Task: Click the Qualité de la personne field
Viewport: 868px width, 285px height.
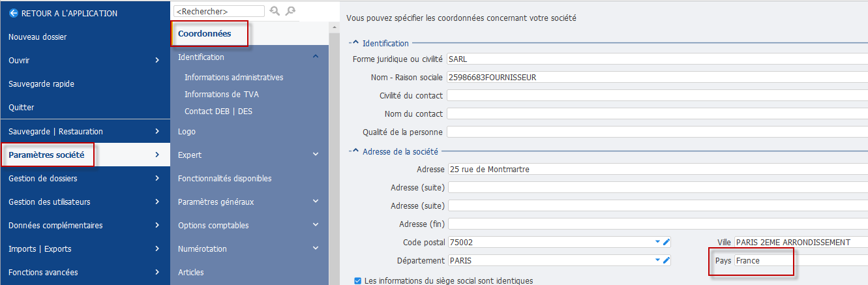Action: click(657, 132)
